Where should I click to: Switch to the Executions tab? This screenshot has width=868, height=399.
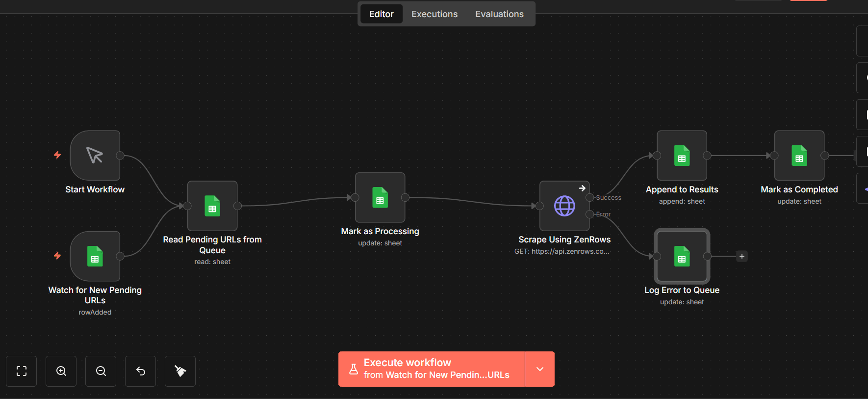434,14
